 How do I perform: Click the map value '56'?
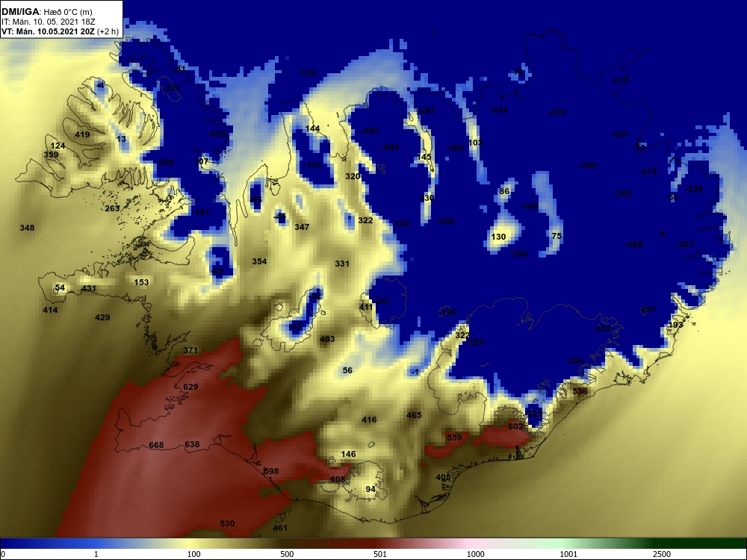coord(347,370)
